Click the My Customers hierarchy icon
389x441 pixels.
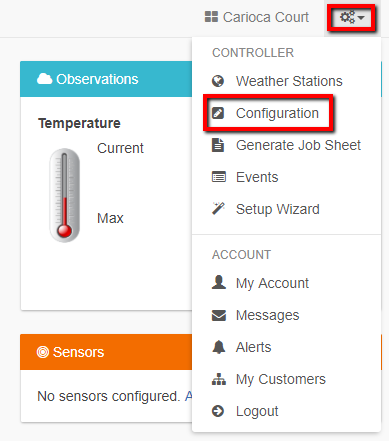pos(219,379)
